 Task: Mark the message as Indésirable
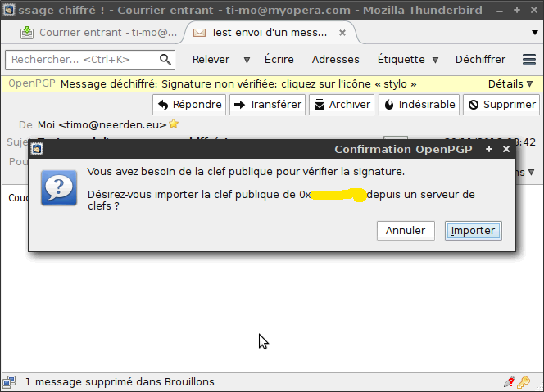(x=419, y=105)
